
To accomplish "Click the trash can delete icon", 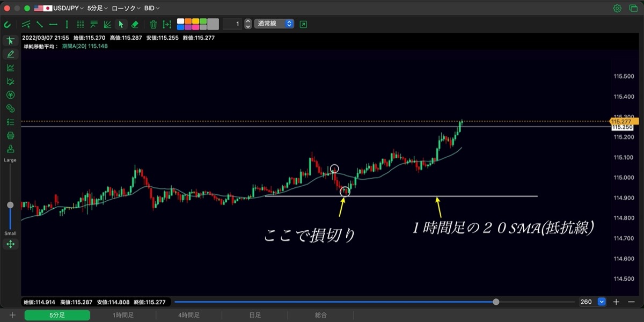I will (153, 24).
